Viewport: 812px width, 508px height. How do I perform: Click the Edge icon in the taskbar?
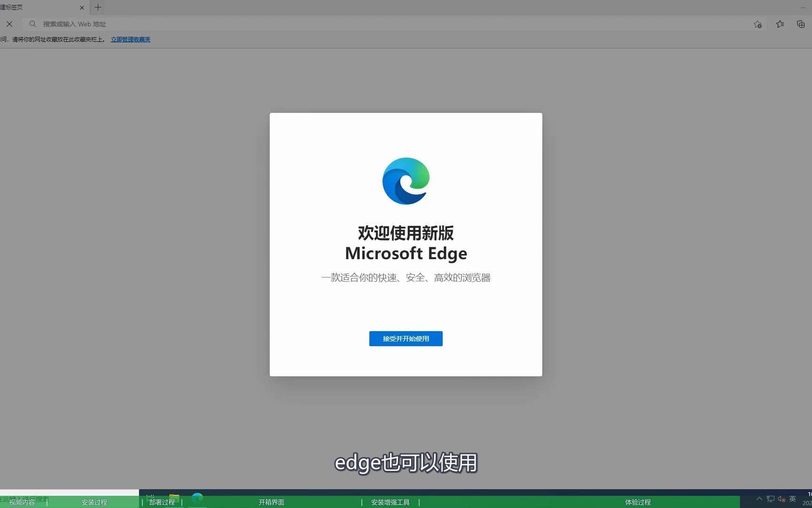point(197,498)
